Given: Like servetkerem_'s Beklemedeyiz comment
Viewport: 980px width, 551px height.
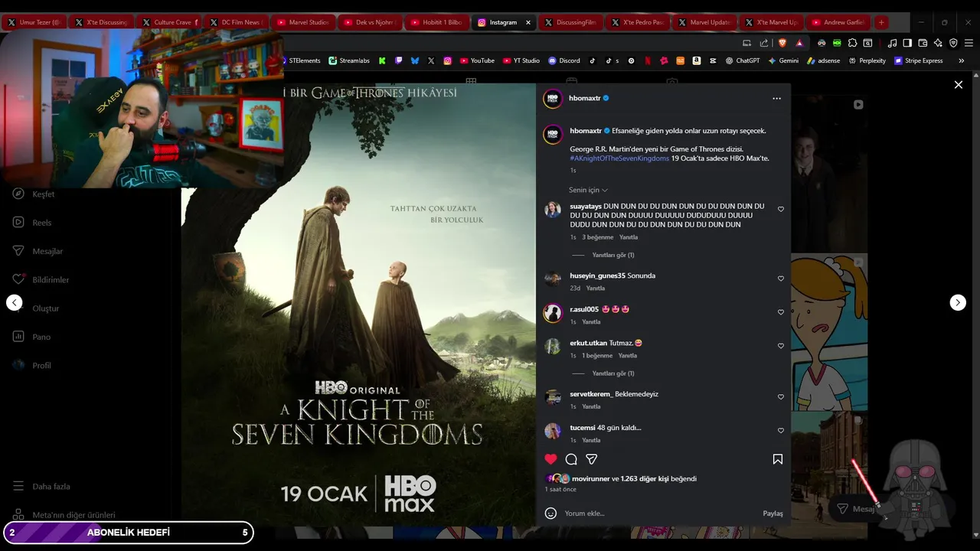Looking at the screenshot, I should [781, 397].
